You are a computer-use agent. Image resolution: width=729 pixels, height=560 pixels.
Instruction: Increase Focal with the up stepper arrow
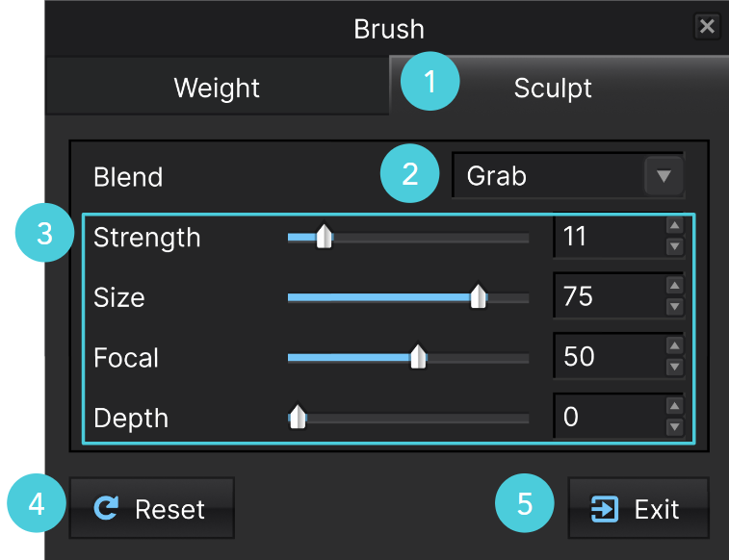(x=675, y=346)
